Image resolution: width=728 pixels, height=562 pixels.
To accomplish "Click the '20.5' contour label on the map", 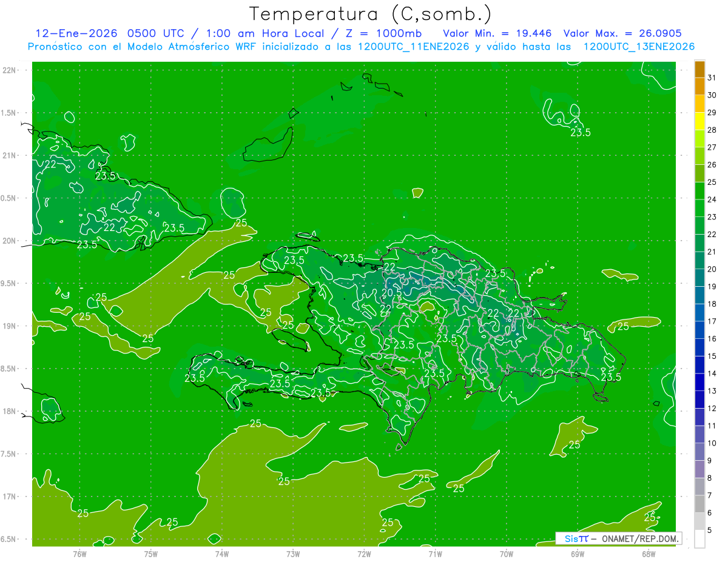I will [392, 292].
